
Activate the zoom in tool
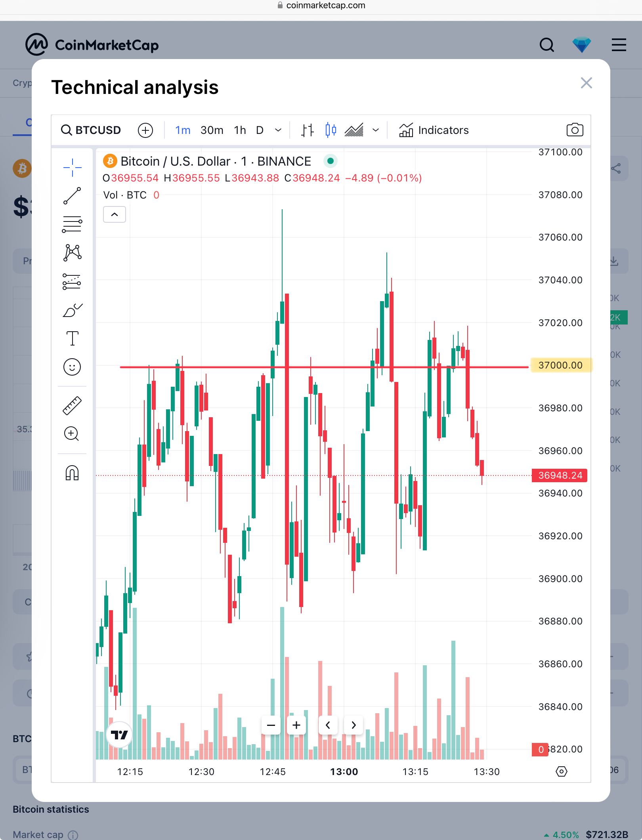point(72,434)
